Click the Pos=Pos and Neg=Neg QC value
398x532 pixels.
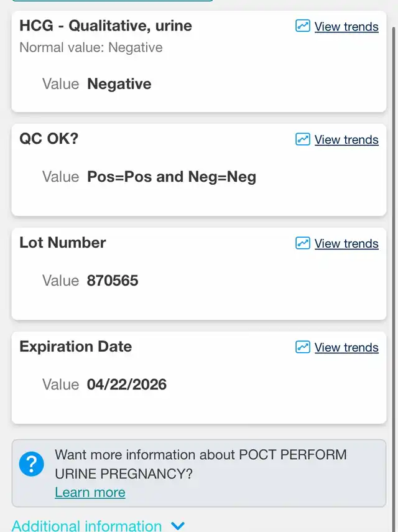click(x=172, y=177)
